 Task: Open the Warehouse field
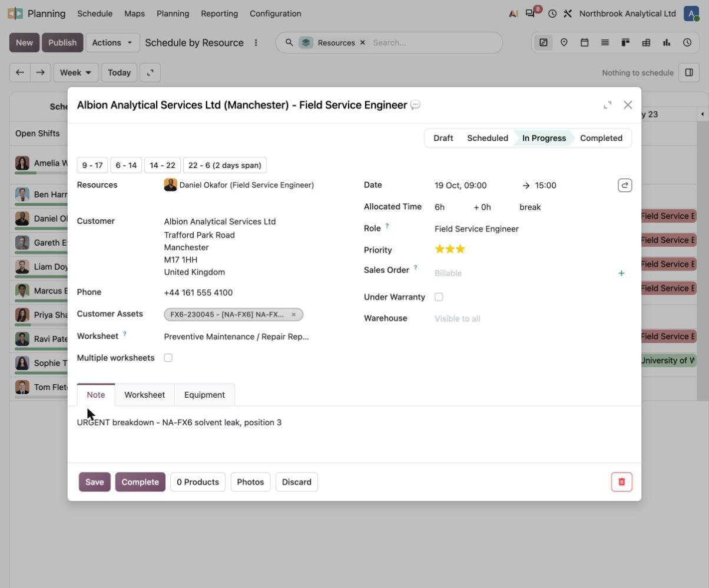coord(532,319)
